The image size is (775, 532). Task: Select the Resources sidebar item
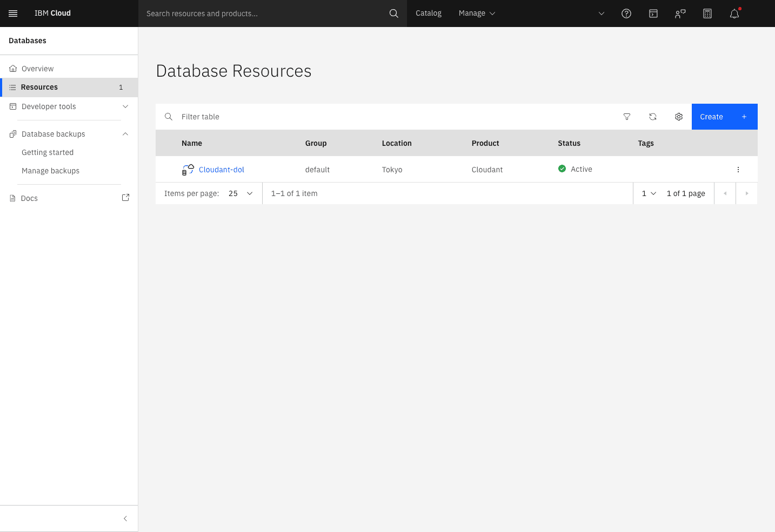69,87
